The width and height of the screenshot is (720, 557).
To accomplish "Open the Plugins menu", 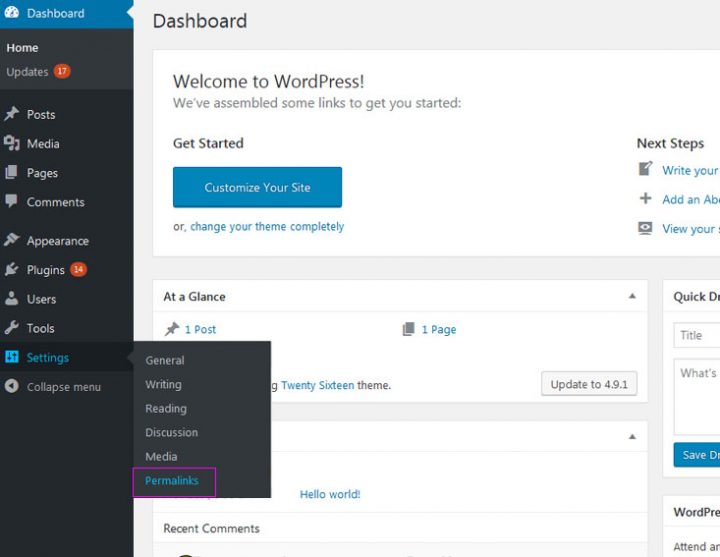I will (45, 270).
